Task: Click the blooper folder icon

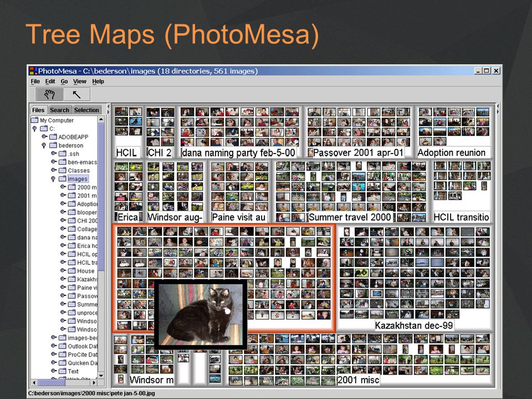Action: click(x=71, y=212)
